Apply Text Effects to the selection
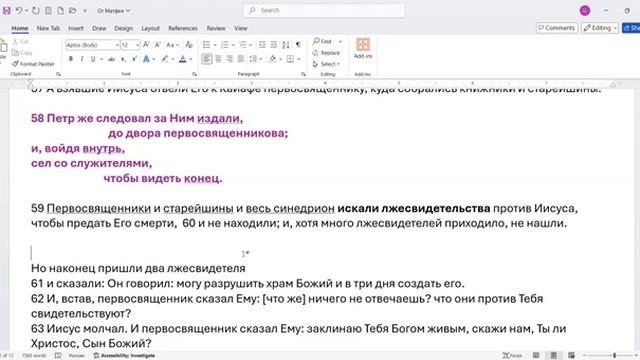Screen dimensions: 640x360 pyautogui.click(x=146, y=59)
